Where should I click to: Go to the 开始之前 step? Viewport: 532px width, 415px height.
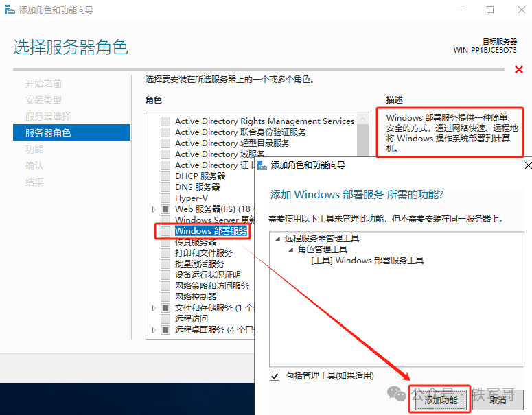coord(43,84)
